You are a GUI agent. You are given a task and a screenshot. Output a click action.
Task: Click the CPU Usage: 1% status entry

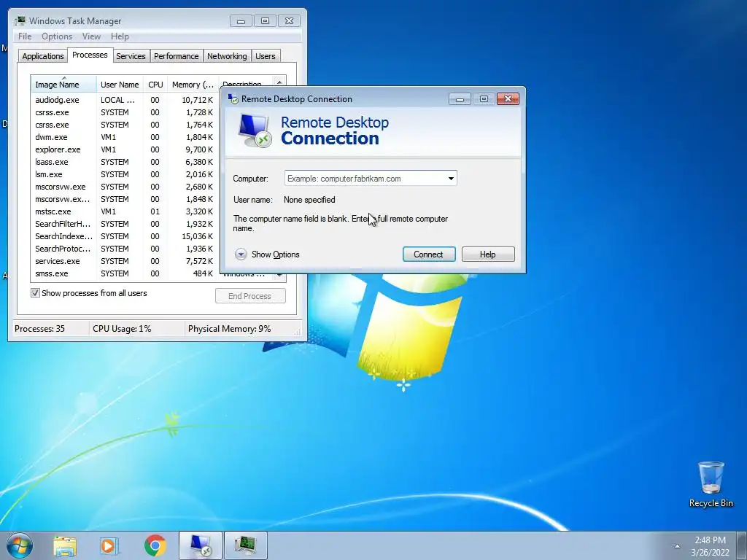pos(122,329)
